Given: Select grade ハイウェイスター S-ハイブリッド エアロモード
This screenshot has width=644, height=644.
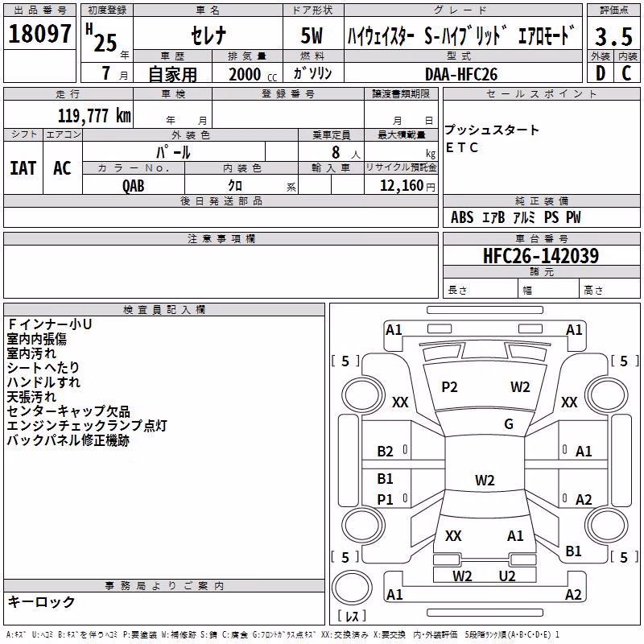Looking at the screenshot, I should (x=460, y=35).
